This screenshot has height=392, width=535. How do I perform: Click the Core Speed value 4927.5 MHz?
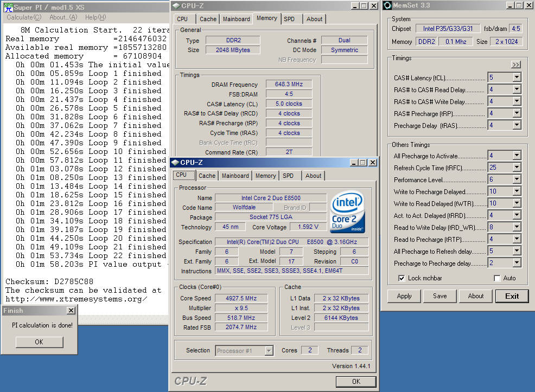(x=241, y=298)
